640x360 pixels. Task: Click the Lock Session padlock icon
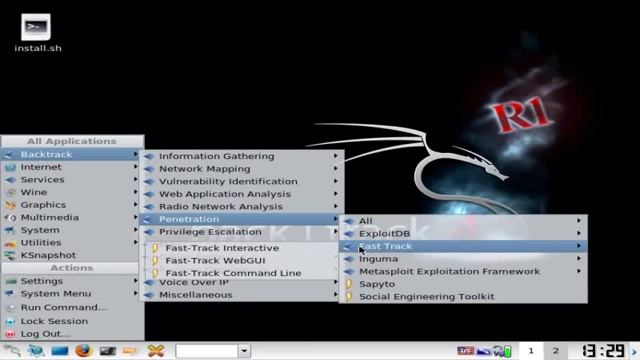10,322
